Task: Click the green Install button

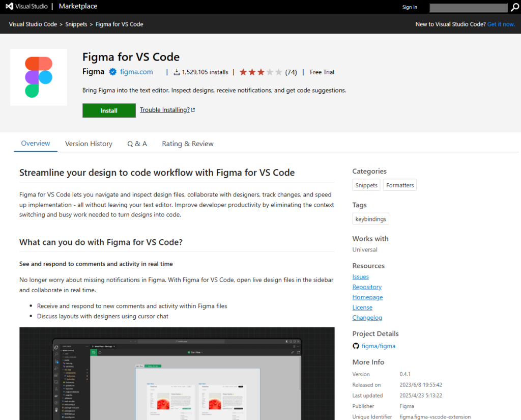Action: 109,110
